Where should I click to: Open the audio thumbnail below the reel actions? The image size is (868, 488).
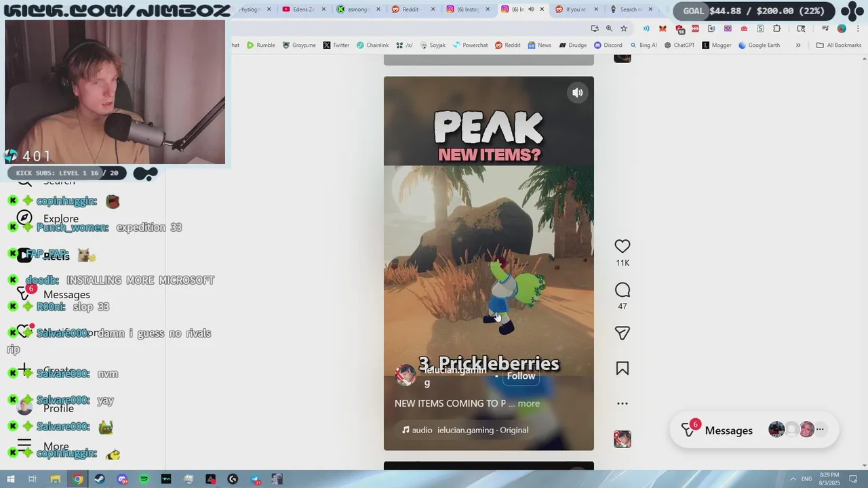pyautogui.click(x=622, y=439)
